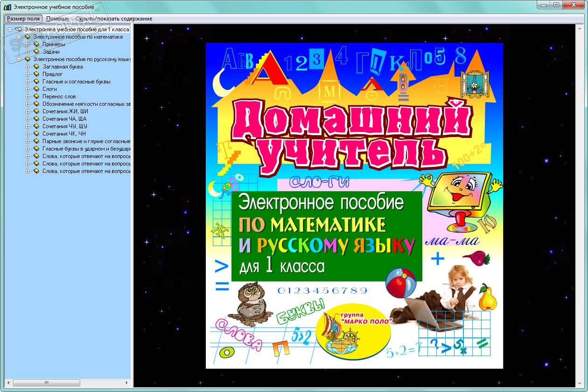Screen dimensions: 588x392
Task: Expand the Сочетания ЧК, ЧН topic
Action: click(28, 134)
